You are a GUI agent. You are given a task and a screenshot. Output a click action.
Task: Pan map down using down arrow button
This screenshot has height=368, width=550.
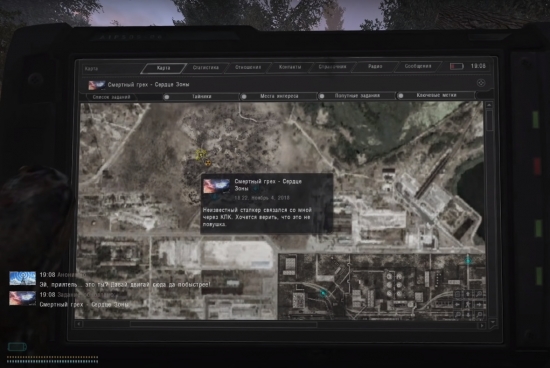(x=468, y=315)
